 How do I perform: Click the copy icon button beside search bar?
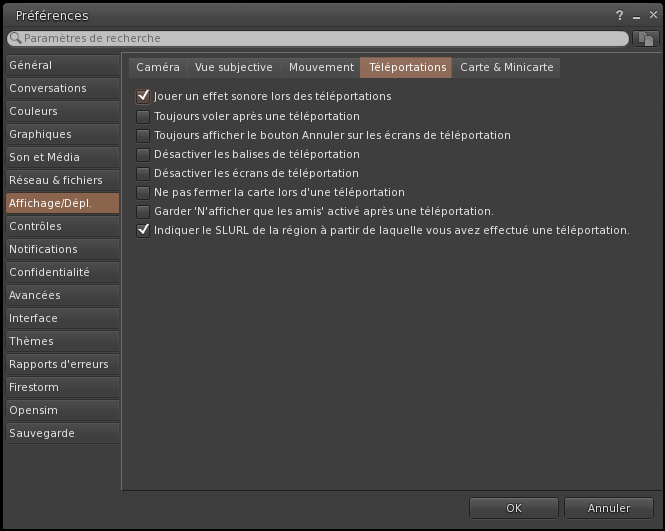click(646, 38)
